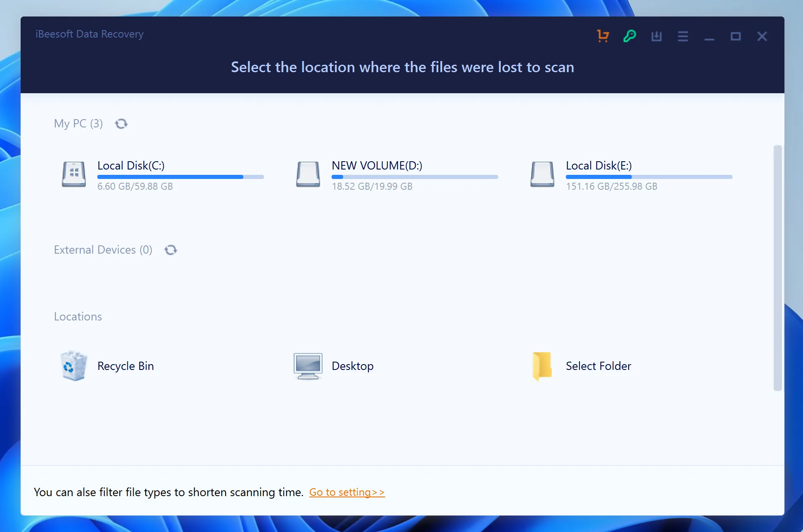Click the 18.52 GB/19.99 GB size text

372,186
